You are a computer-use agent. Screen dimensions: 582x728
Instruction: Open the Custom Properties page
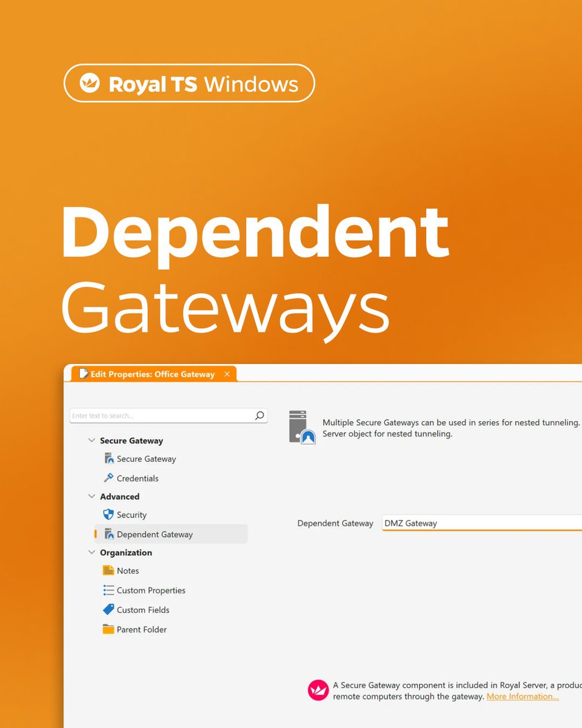click(151, 590)
